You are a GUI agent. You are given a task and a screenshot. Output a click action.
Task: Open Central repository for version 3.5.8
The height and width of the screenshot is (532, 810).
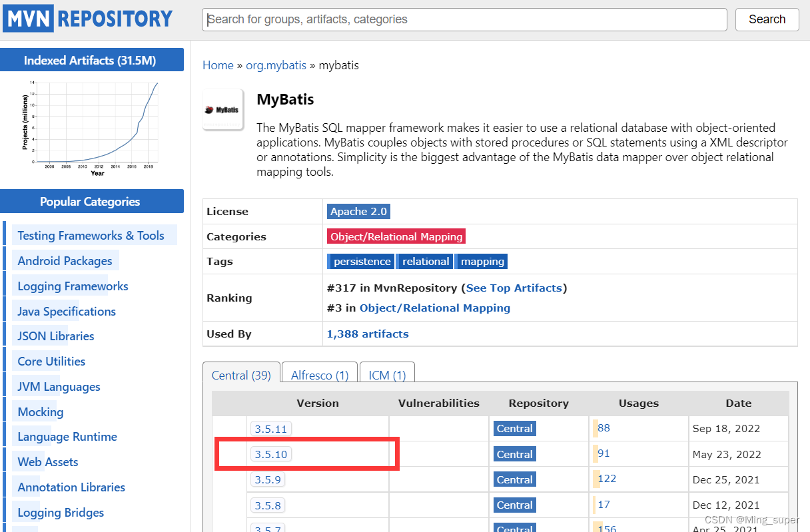(x=515, y=505)
